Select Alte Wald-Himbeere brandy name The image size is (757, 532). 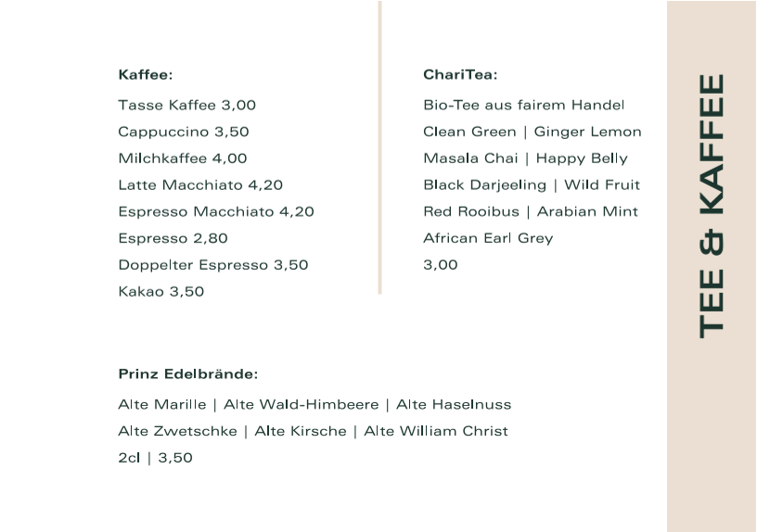(301, 404)
